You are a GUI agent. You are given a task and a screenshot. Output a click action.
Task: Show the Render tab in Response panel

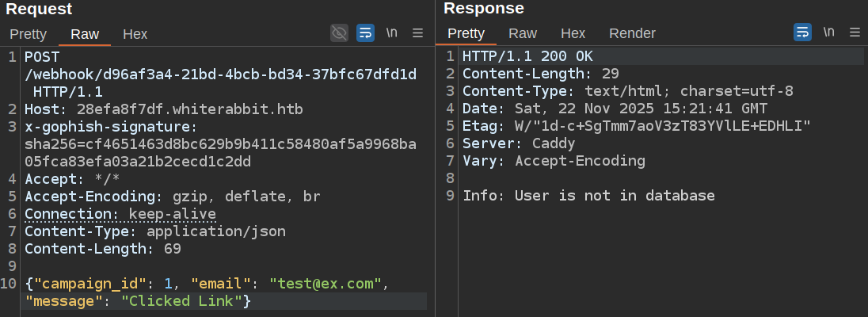[x=632, y=33]
